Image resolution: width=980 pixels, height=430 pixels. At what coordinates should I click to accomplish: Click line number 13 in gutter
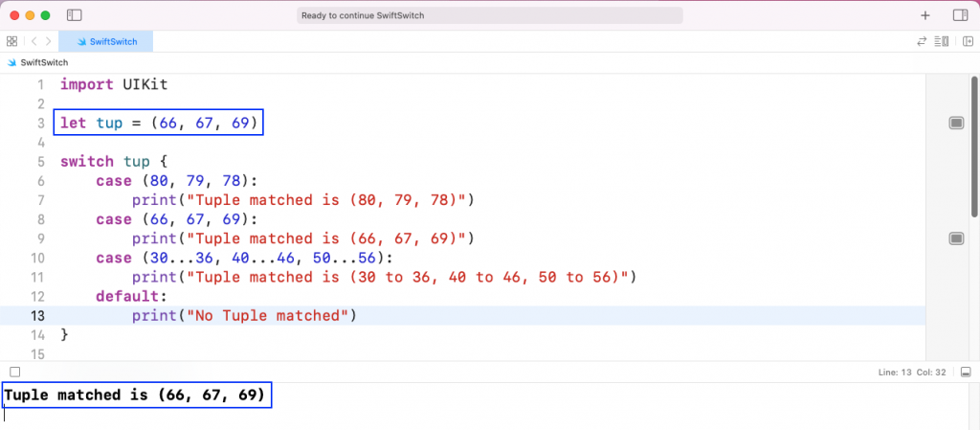tap(37, 316)
